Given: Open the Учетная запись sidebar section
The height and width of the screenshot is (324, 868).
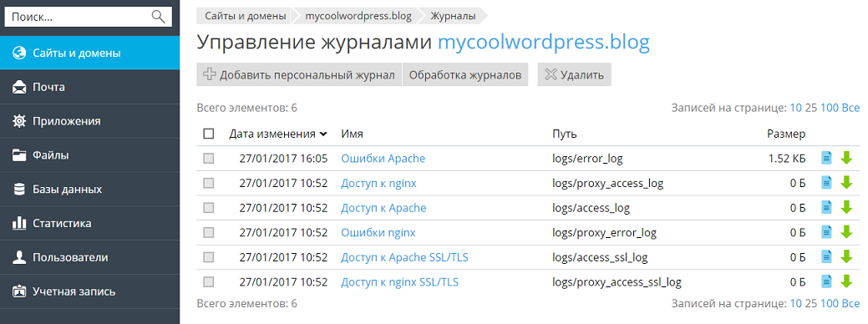Looking at the screenshot, I should [89, 291].
